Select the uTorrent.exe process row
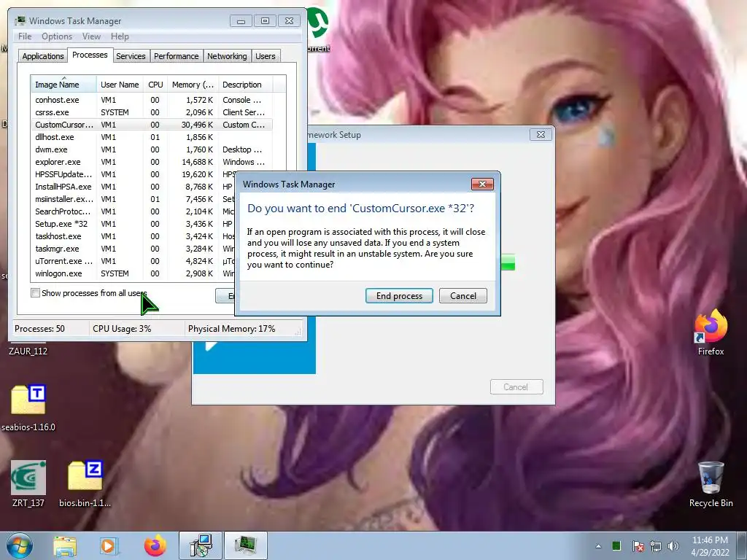Image resolution: width=747 pixels, height=560 pixels. coord(133,261)
